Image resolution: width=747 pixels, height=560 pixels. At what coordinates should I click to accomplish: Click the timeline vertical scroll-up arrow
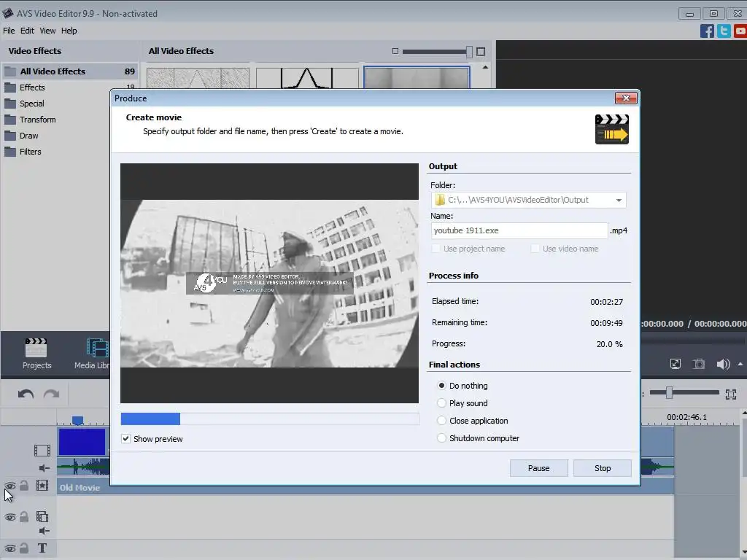743,414
